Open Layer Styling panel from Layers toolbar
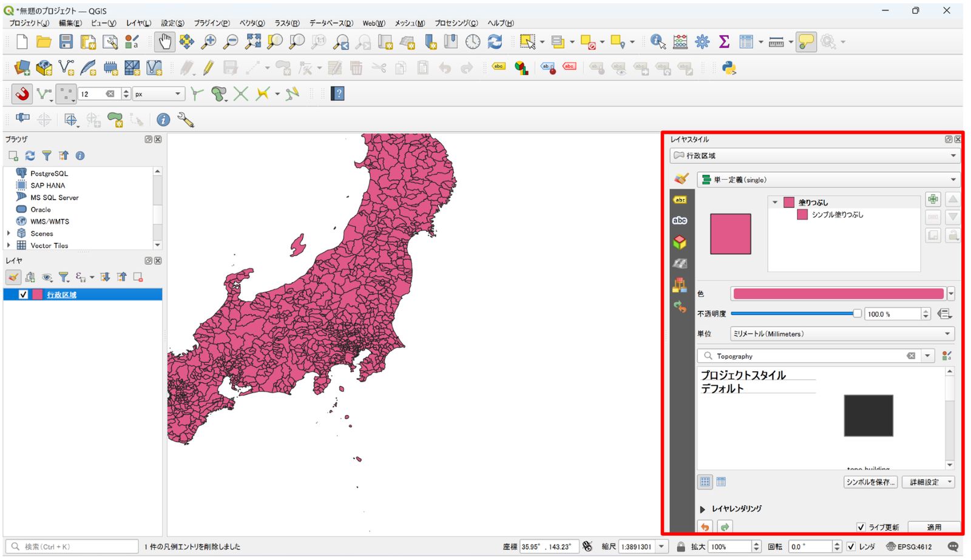 coord(13,277)
